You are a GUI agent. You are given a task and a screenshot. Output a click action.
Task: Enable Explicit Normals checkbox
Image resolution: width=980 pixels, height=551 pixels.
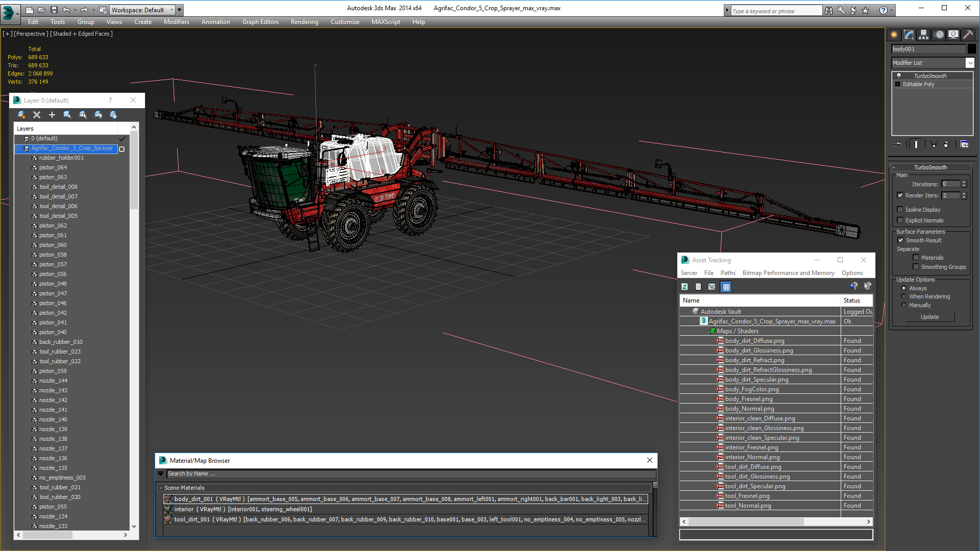click(x=900, y=220)
